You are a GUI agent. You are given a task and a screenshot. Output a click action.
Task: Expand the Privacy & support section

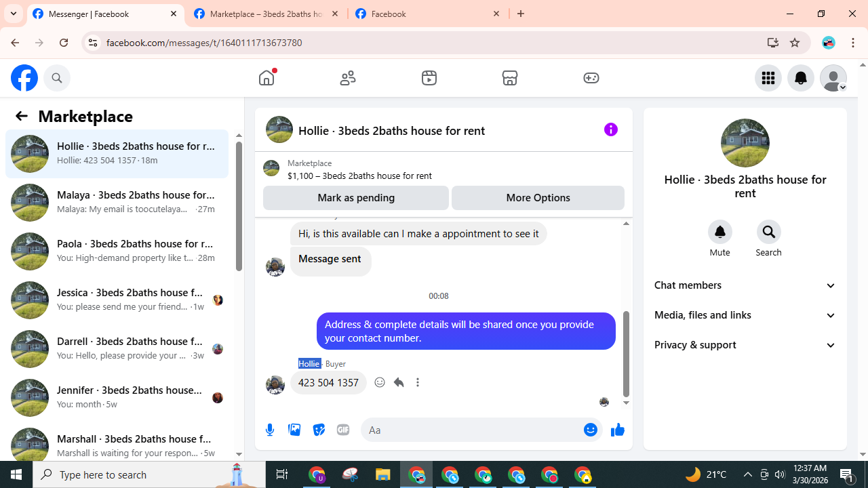click(745, 345)
